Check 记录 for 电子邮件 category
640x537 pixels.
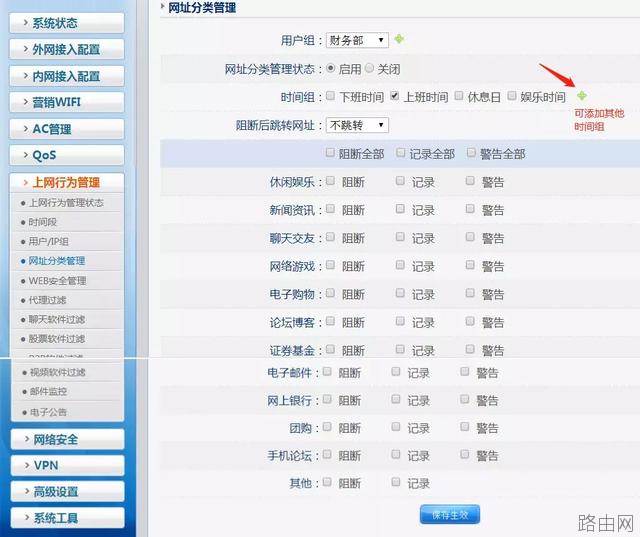tap(396, 371)
